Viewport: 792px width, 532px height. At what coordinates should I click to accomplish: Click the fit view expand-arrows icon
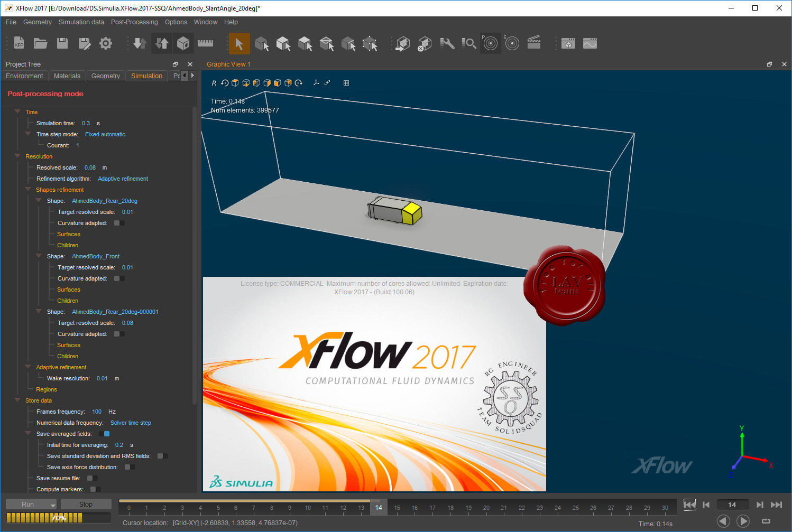pos(327,83)
